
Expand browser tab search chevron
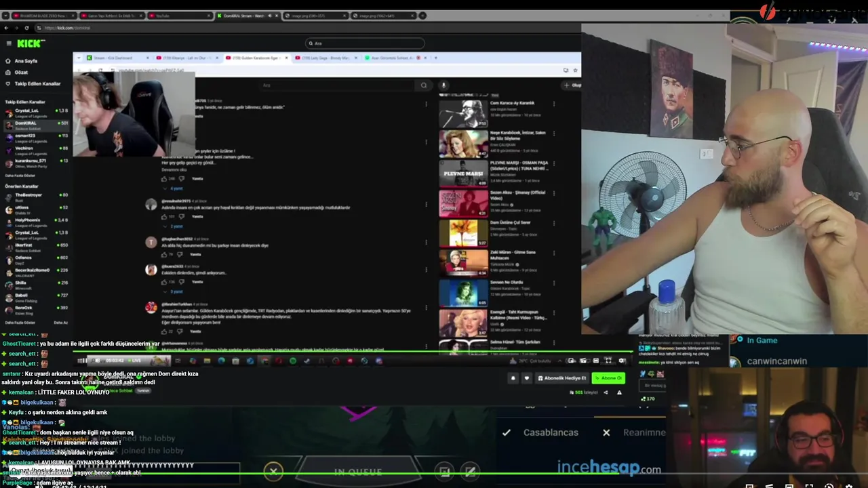click(x=5, y=16)
